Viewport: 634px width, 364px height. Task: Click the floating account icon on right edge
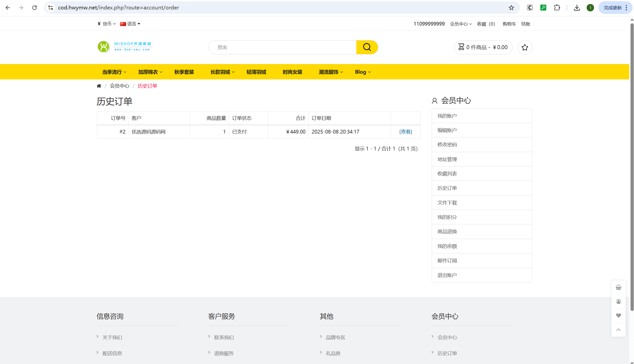[619, 301]
